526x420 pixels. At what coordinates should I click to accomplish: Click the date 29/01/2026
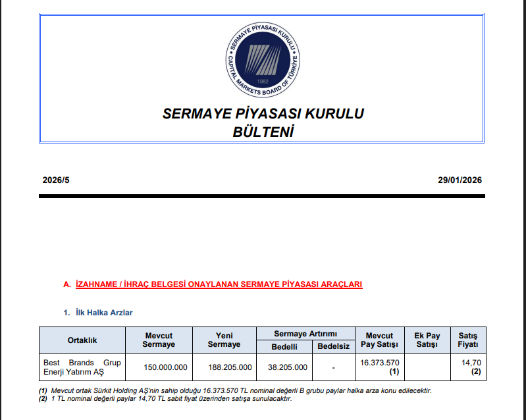click(460, 180)
